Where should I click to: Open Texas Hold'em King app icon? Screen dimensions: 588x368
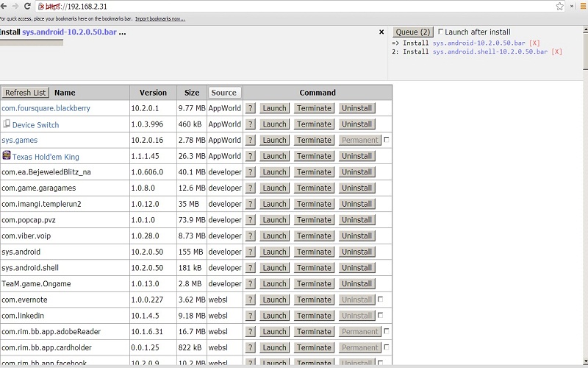[x=7, y=155]
